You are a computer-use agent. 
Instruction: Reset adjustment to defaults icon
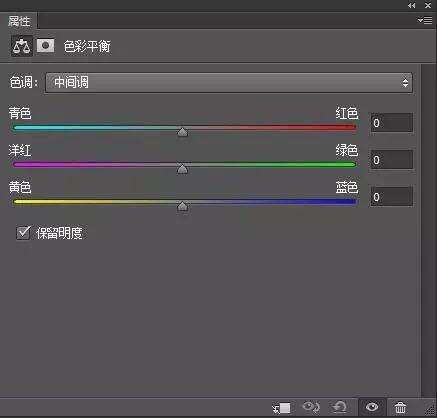tap(340, 407)
